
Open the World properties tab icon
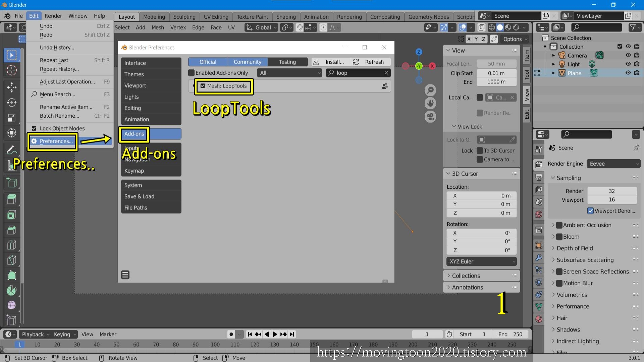pyautogui.click(x=539, y=214)
